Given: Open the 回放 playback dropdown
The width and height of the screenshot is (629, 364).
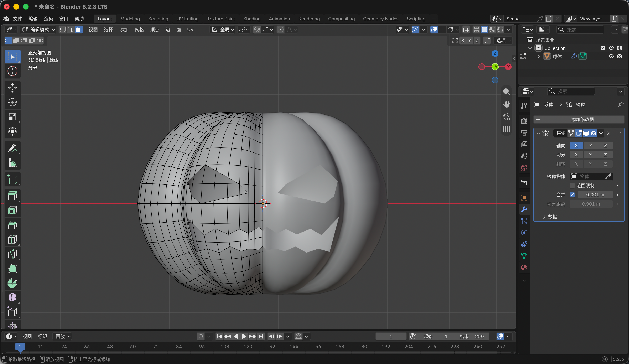Looking at the screenshot, I should 62,336.
